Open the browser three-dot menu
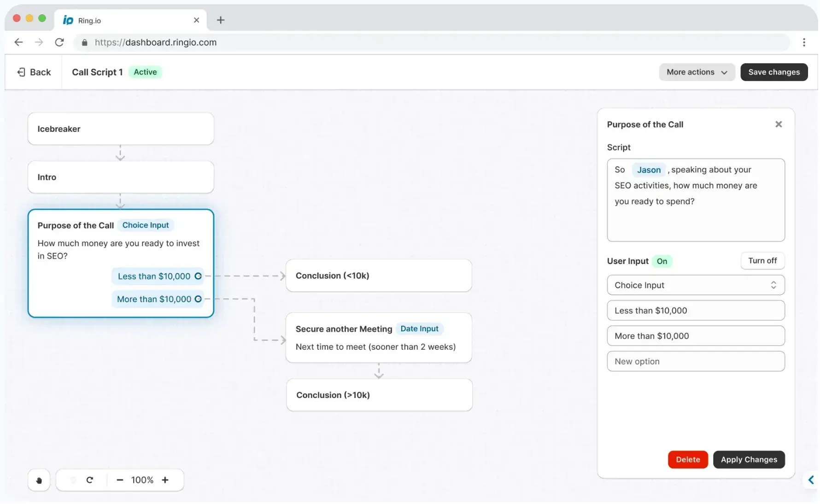 [x=804, y=42]
